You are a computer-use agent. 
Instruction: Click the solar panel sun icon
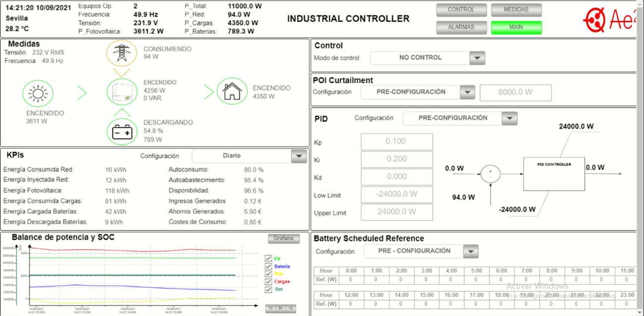38,93
